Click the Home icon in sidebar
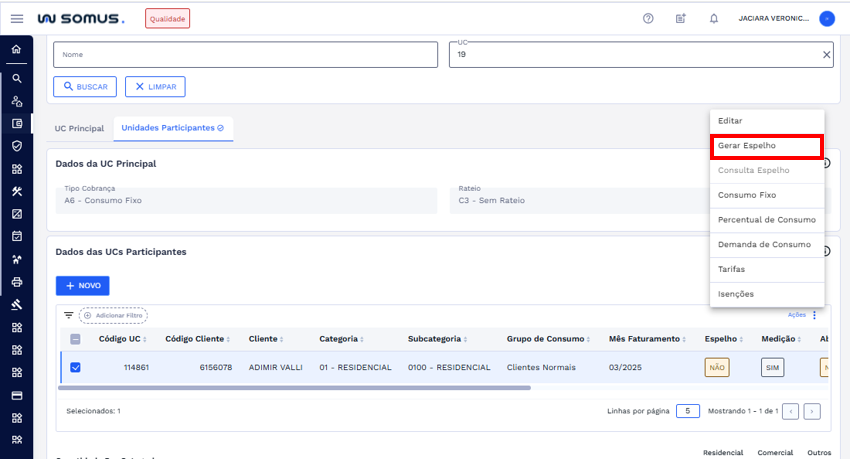850x472 pixels. (16, 49)
